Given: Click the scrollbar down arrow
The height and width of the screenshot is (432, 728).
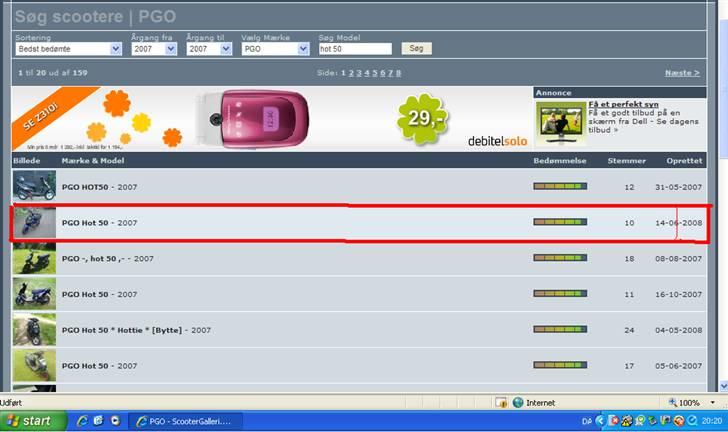Looking at the screenshot, I should pos(724,386).
